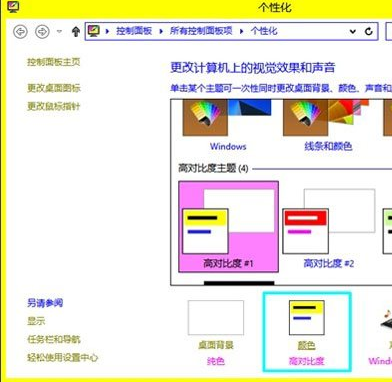The width and height of the screenshot is (392, 382).
Task: Open 更改桌面图标 link
Action: click(x=54, y=88)
